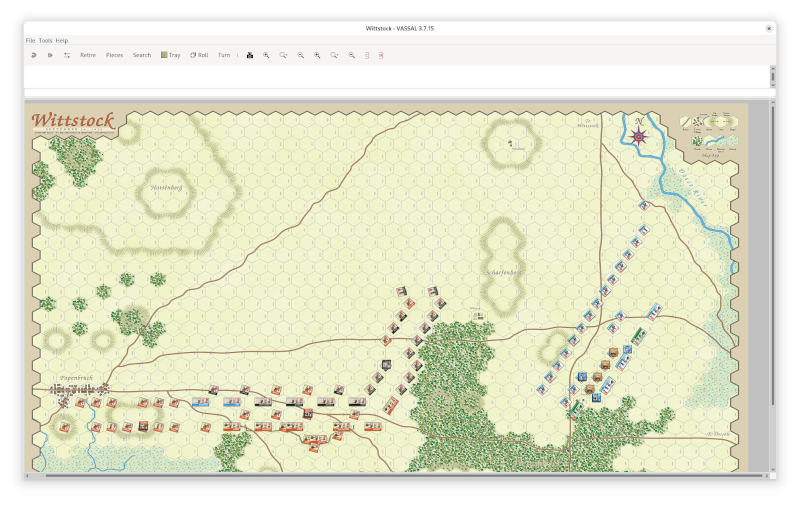The image size is (800, 505).
Task: Click the map's vertical scrollbar
Action: pos(773,286)
